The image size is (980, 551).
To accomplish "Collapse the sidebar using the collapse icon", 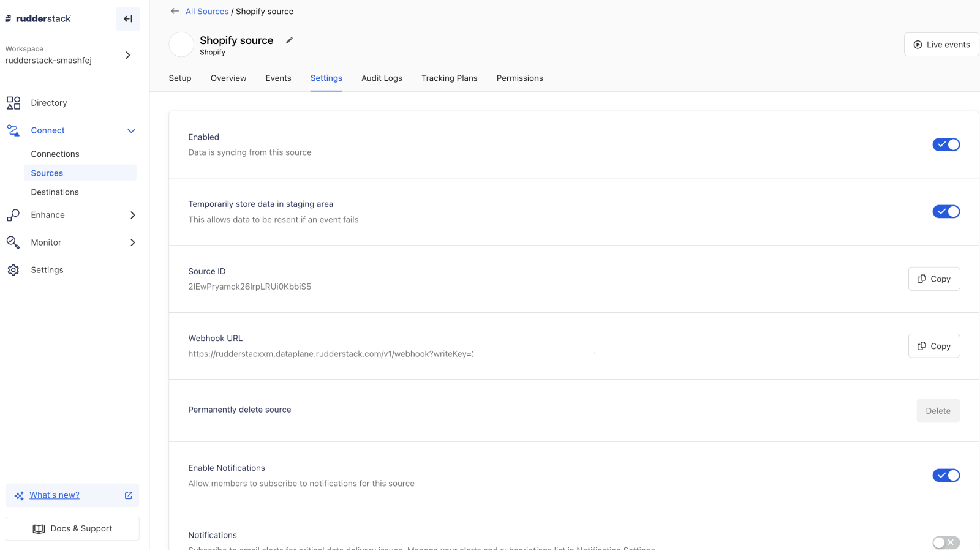I will pos(128,18).
